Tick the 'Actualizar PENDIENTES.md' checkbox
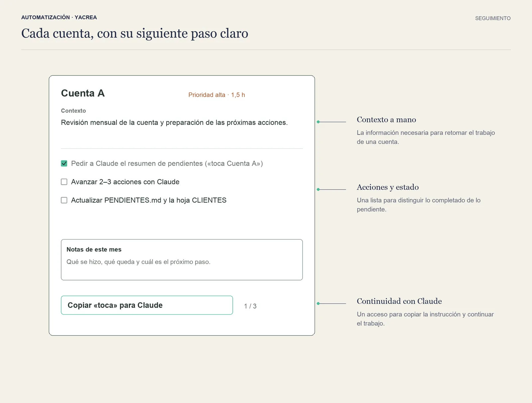The width and height of the screenshot is (532, 403). tap(64, 200)
